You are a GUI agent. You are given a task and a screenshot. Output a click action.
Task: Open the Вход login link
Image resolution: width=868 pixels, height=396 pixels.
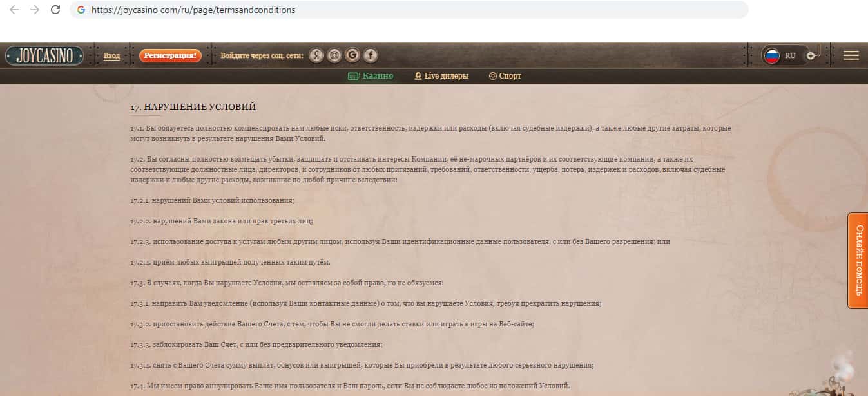[x=111, y=56]
